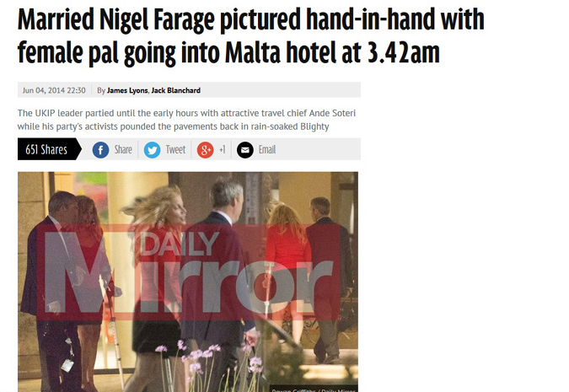Click the word Malta in the headline

253,53
